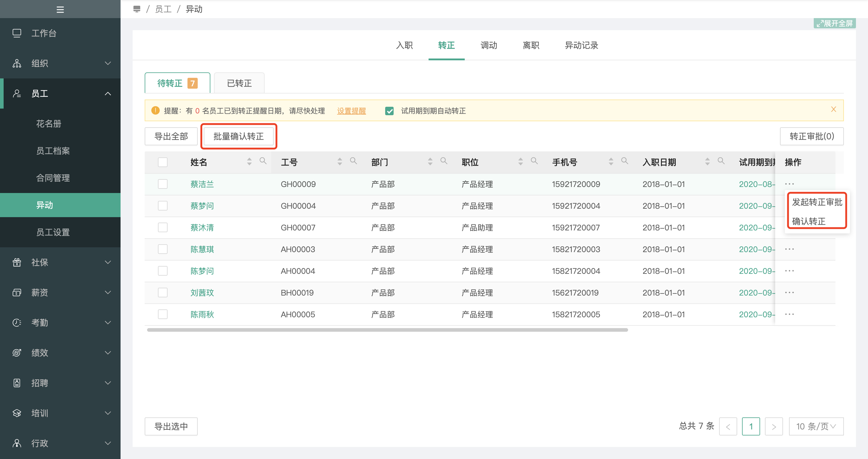Choose 发起转正审批 from the popup menu
The image size is (868, 459).
pyautogui.click(x=817, y=202)
